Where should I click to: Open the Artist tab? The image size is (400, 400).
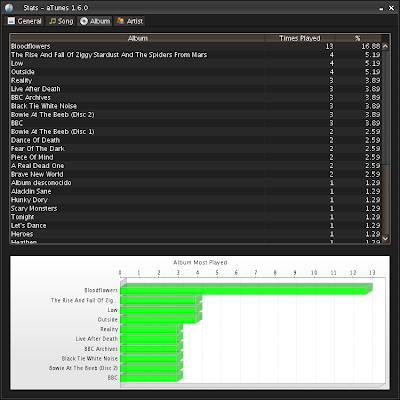[130, 21]
